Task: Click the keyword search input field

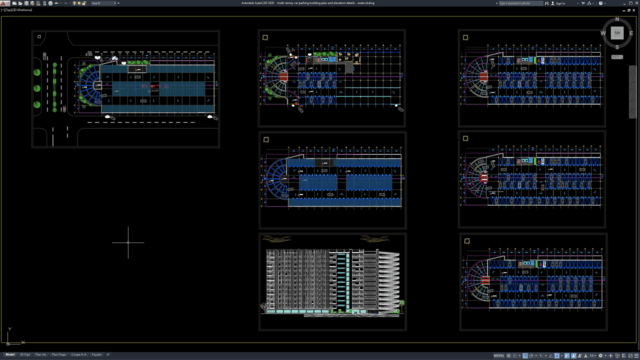Action: click(x=521, y=3)
